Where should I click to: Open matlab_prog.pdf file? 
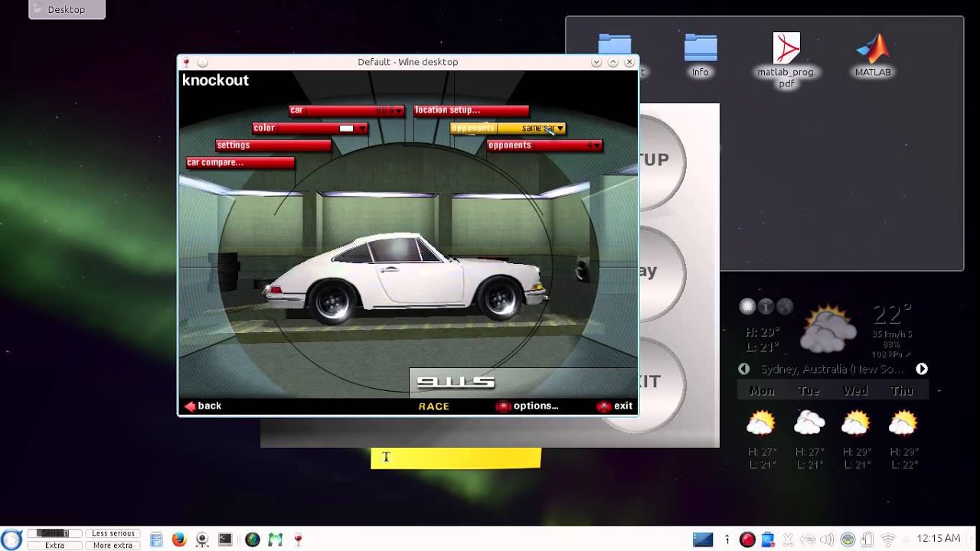click(786, 60)
